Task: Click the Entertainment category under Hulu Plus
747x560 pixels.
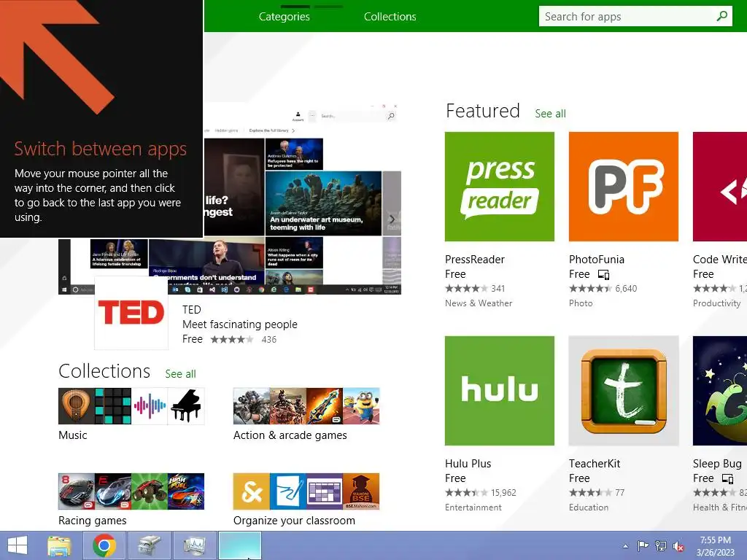Action: (473, 507)
